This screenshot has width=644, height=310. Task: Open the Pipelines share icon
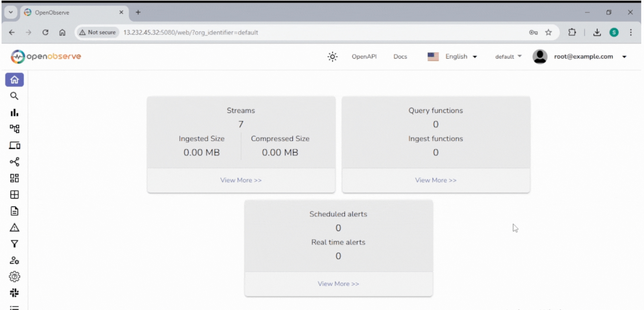(14, 162)
